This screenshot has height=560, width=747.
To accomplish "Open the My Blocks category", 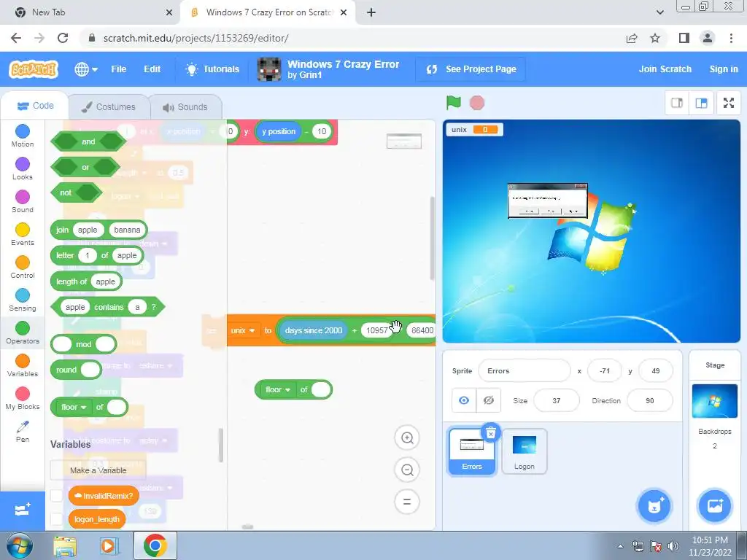I will pos(23,399).
